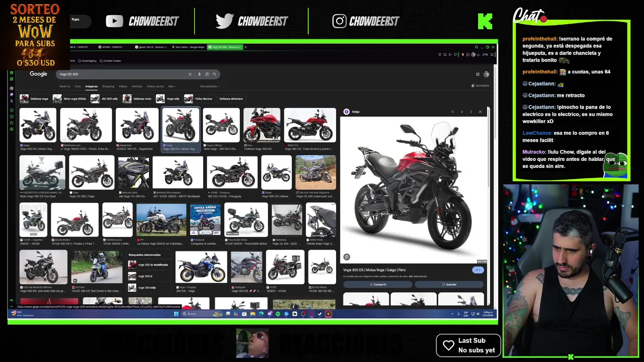Go to previous image in preview panel

(x=452, y=112)
